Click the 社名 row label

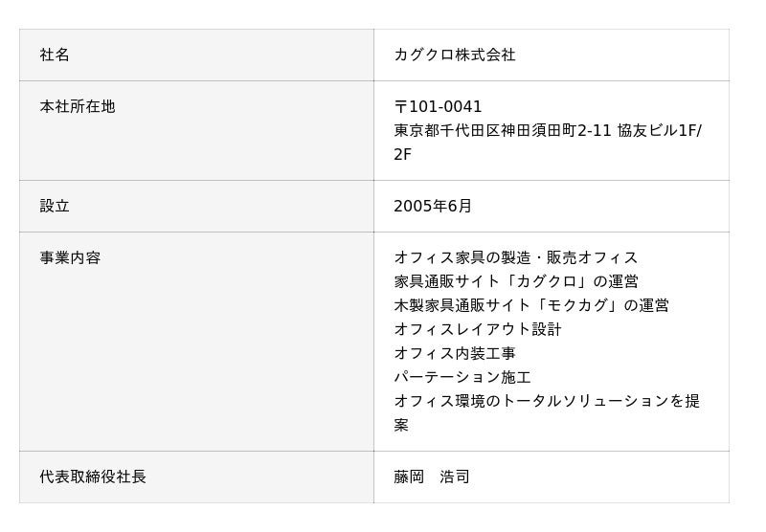(55, 55)
